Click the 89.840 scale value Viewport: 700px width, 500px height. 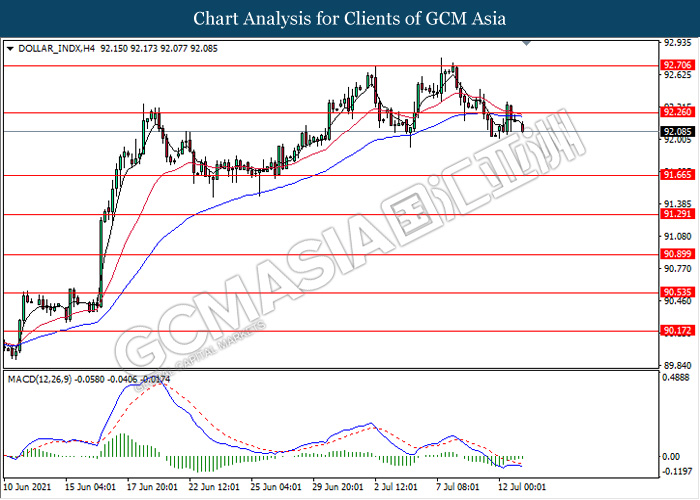click(678, 366)
